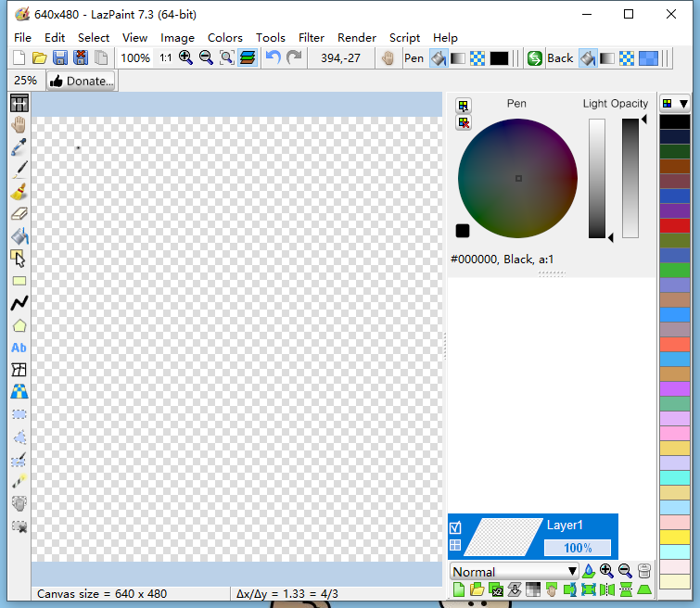This screenshot has height=608, width=700.
Task: Open the Colors menu
Action: tap(225, 37)
